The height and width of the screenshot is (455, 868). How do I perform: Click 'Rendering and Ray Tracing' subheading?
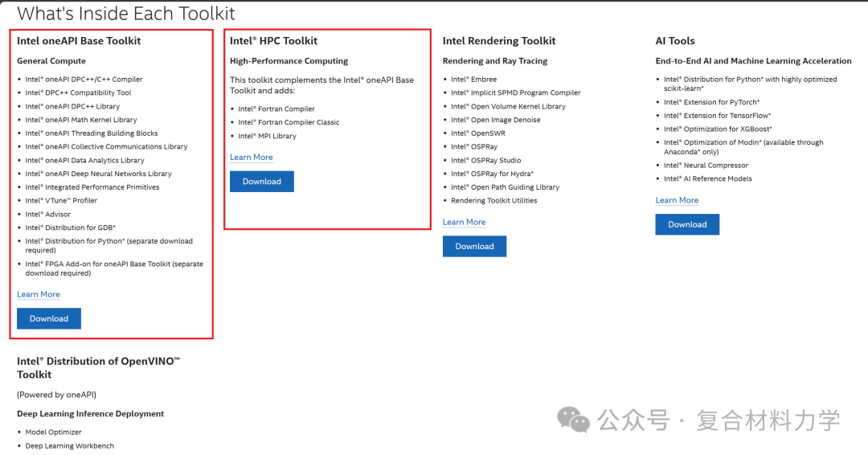(x=495, y=61)
